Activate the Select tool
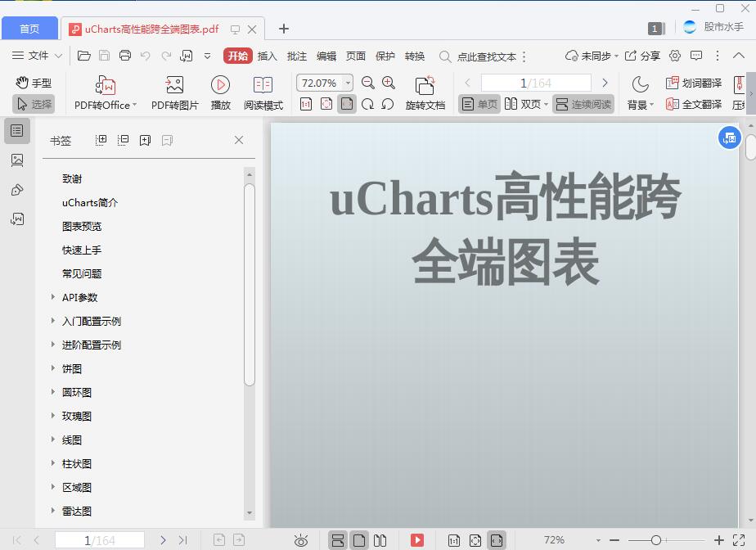Viewport: 756px width, 550px height. click(x=34, y=104)
